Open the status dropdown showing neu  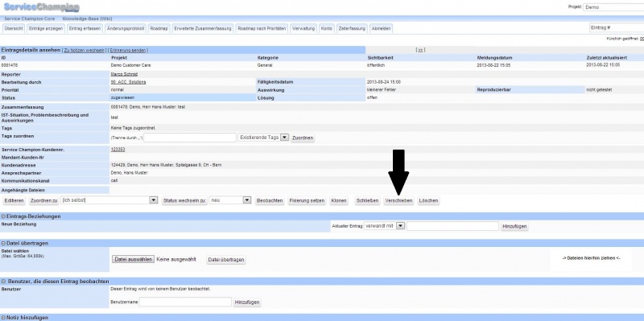(230, 200)
